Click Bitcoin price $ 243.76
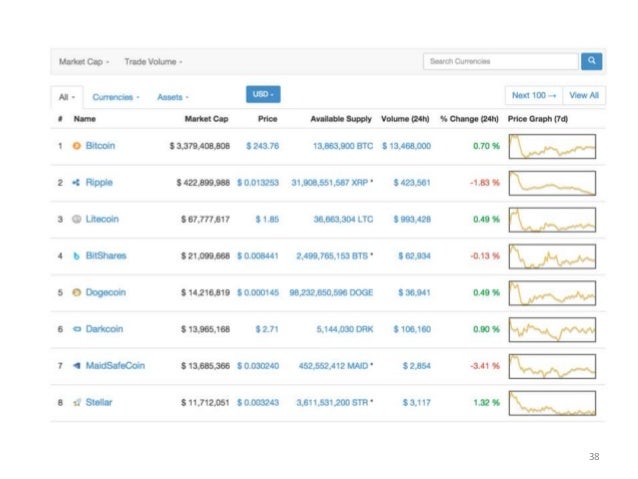Image resolution: width=638 pixels, height=479 pixels. coord(262,146)
